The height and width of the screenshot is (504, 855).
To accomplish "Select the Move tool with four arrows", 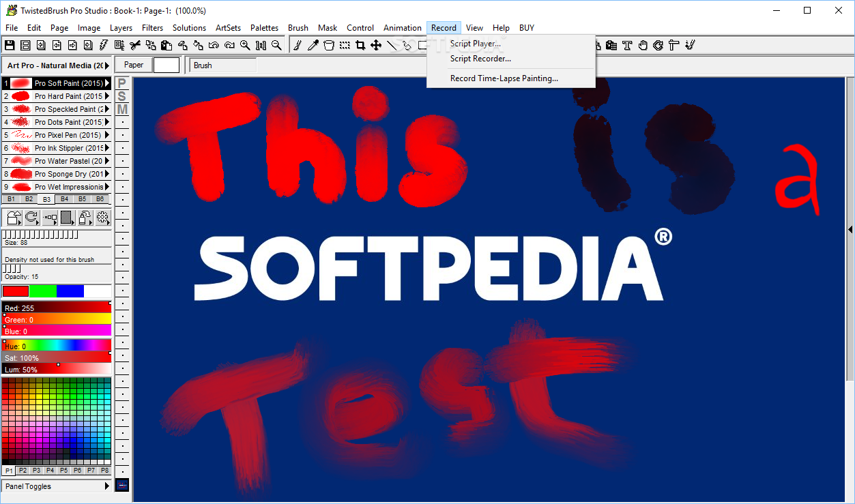I will pyautogui.click(x=376, y=45).
